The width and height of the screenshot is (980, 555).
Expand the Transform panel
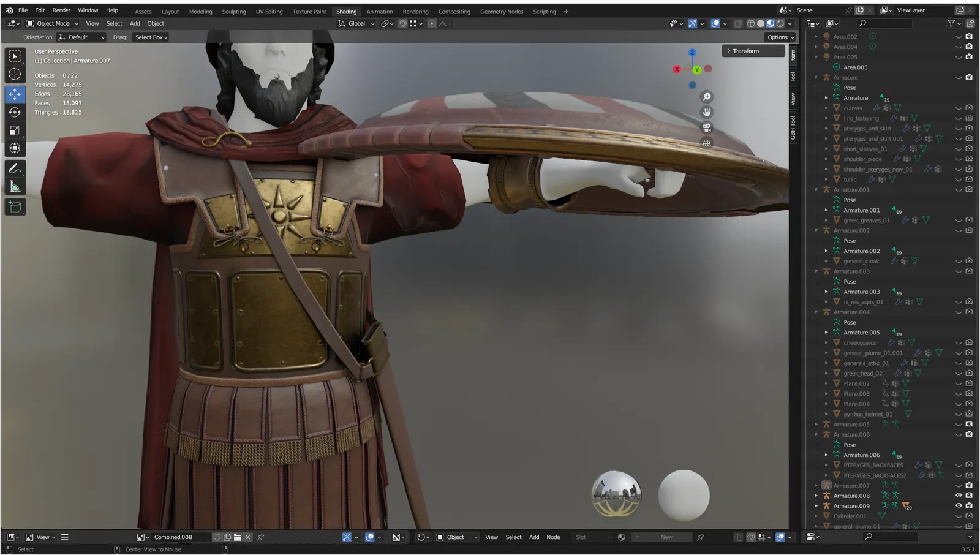(x=753, y=51)
